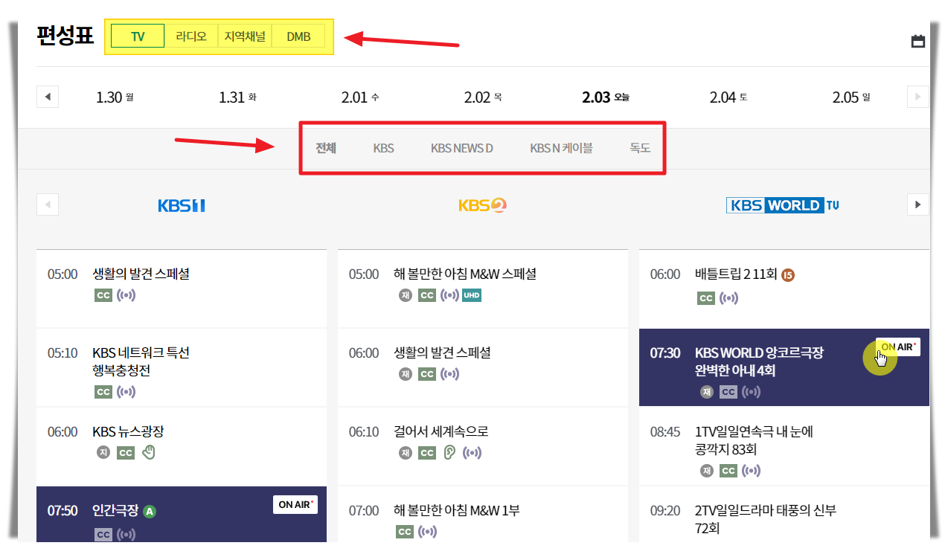Select today's date 2.03 오늘

coord(606,97)
